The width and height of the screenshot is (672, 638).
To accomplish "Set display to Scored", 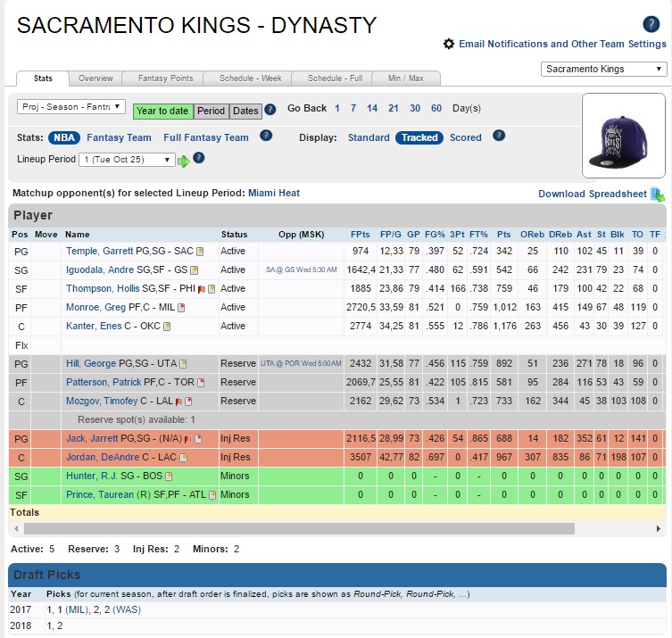I will (466, 137).
